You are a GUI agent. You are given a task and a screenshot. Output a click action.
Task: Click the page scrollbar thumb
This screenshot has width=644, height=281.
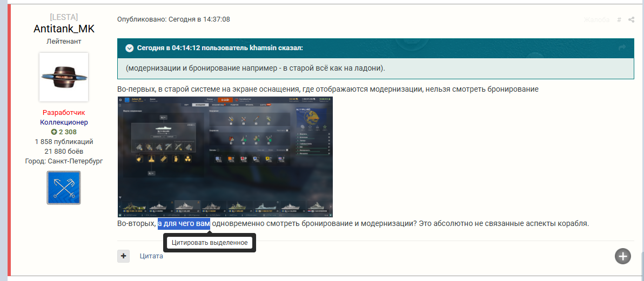click(642, 266)
